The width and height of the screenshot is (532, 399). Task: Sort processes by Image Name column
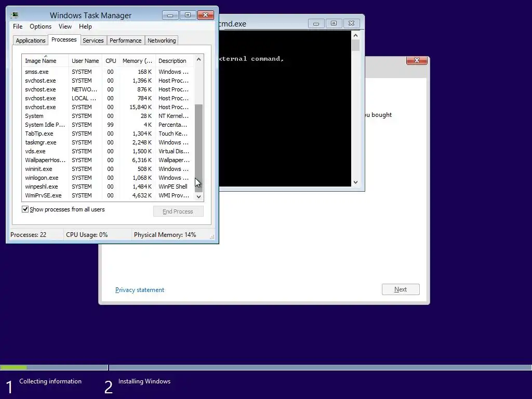tap(45, 61)
